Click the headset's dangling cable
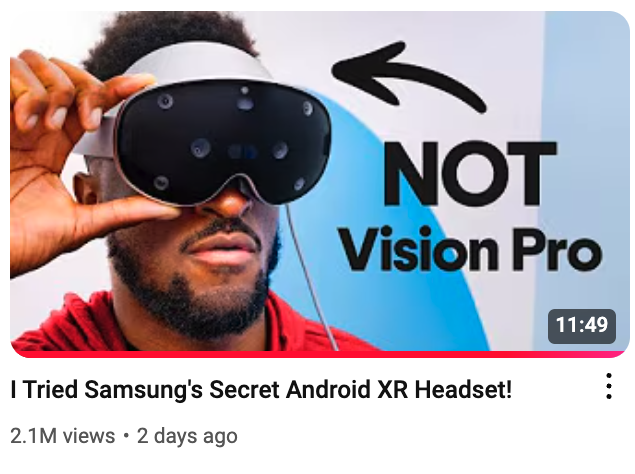 pyautogui.click(x=310, y=275)
